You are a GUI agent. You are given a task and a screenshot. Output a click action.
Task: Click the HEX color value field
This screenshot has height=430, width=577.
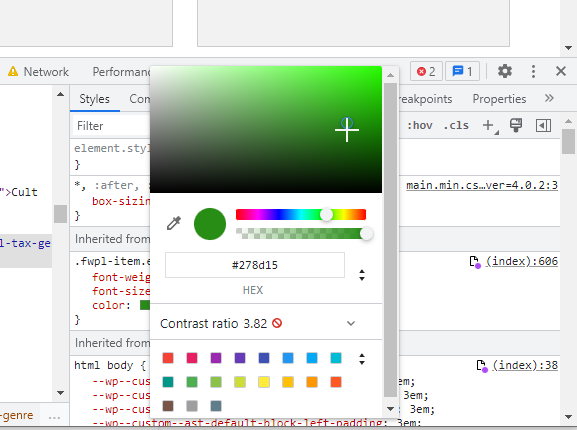point(255,265)
